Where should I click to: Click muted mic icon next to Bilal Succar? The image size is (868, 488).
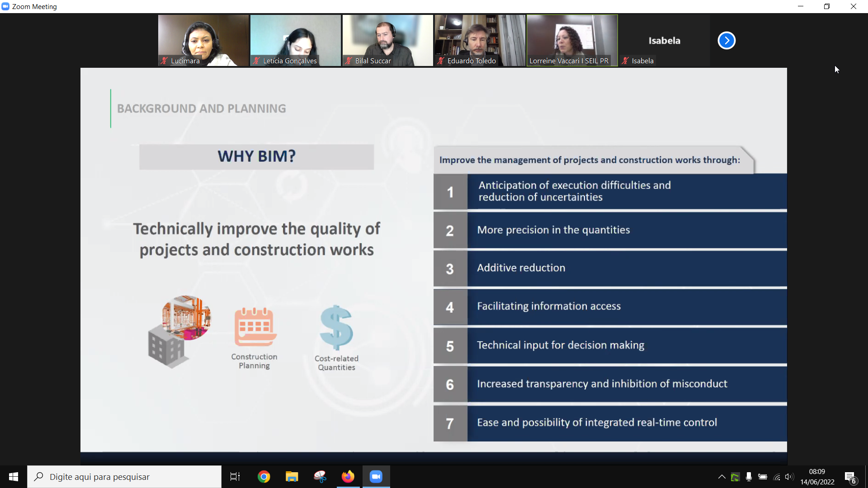(349, 61)
